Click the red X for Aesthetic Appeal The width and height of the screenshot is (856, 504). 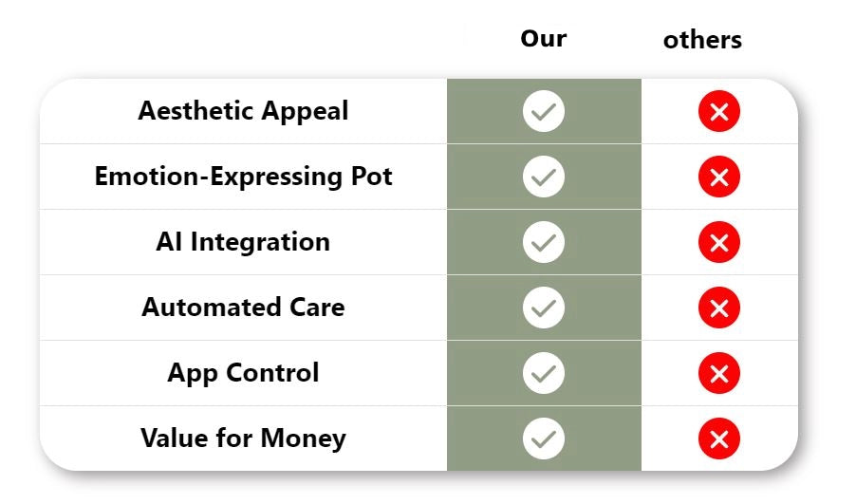719,112
